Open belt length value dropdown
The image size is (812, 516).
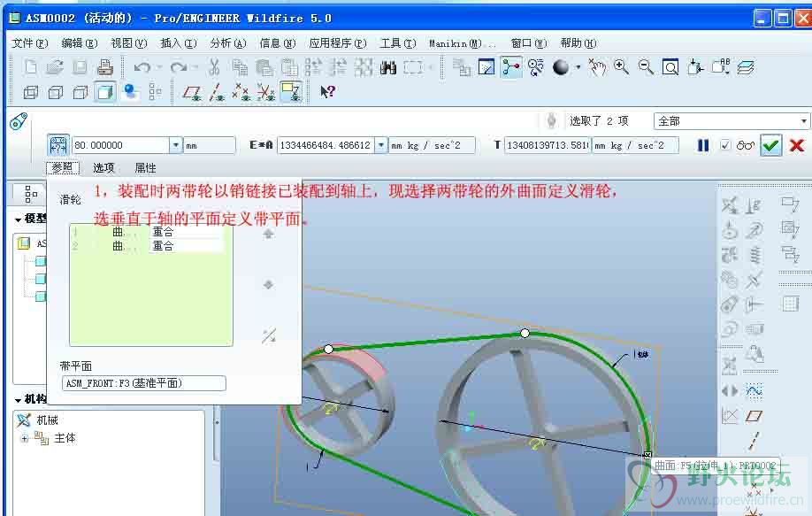[x=176, y=145]
